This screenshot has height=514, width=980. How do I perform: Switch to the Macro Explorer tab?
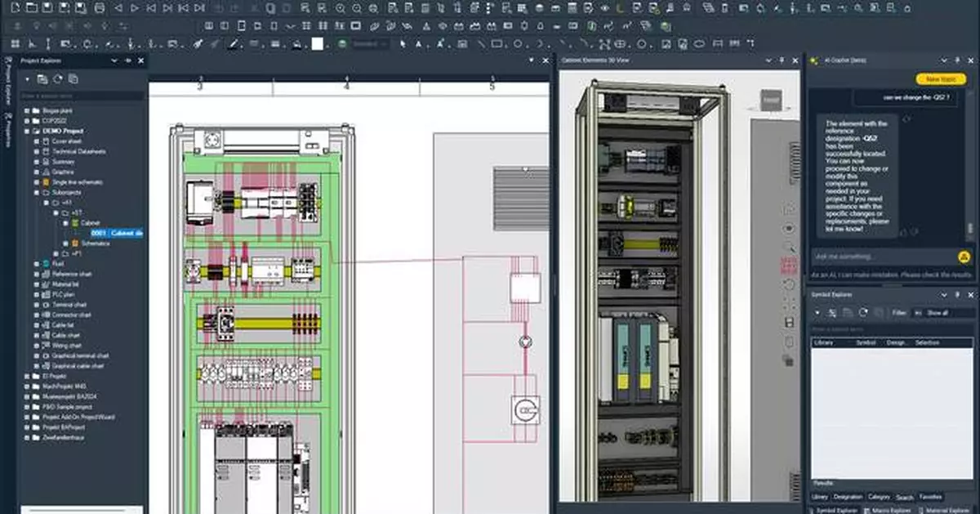[890, 508]
